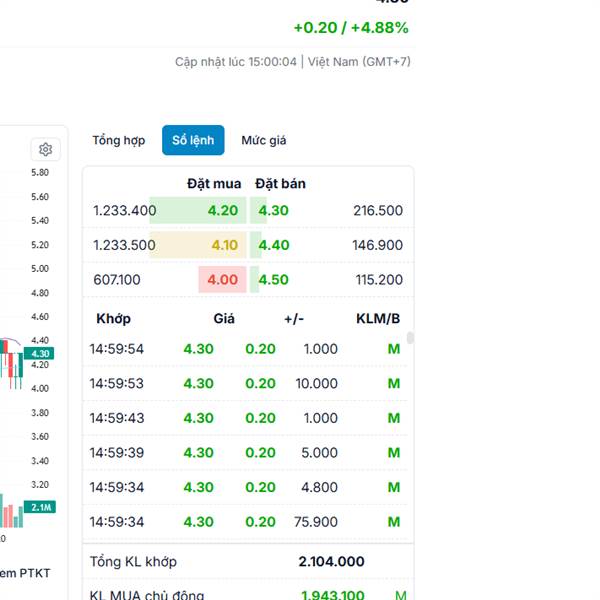Open chart settings gear icon
600x600 pixels.
[46, 149]
